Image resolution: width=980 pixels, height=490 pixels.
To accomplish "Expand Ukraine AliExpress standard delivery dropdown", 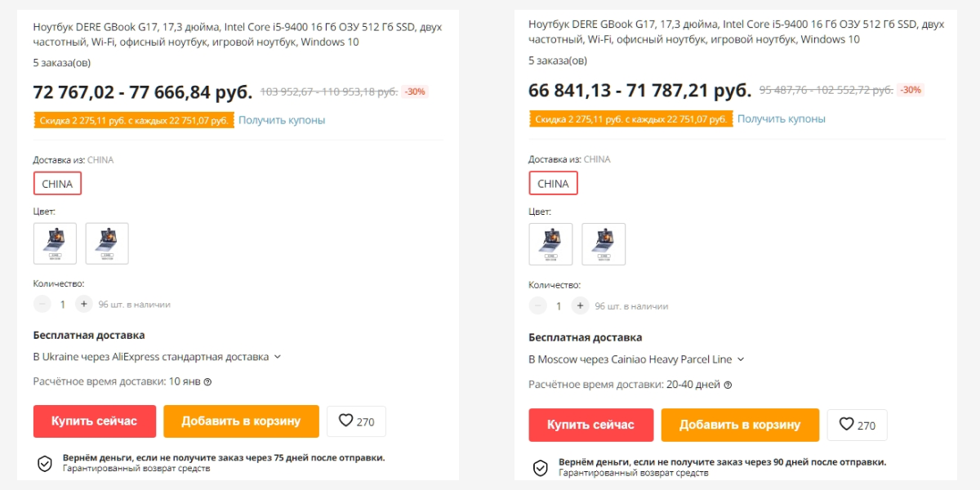I will pos(278,357).
